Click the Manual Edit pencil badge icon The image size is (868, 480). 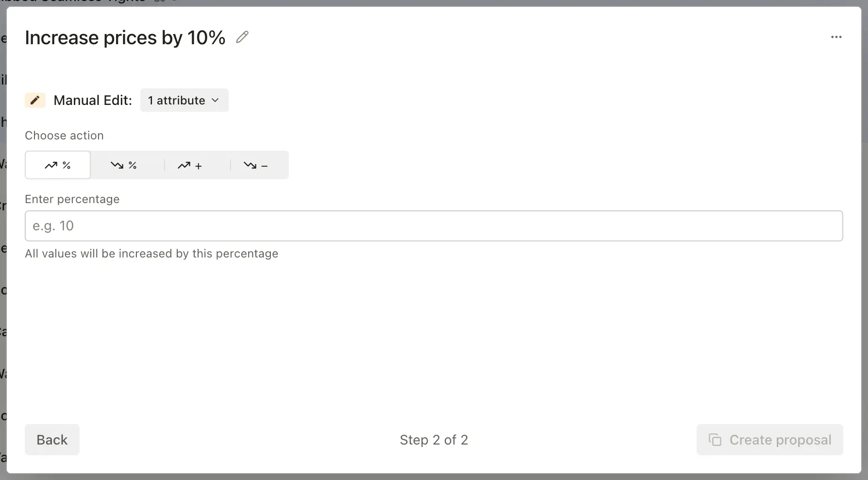pos(34,100)
